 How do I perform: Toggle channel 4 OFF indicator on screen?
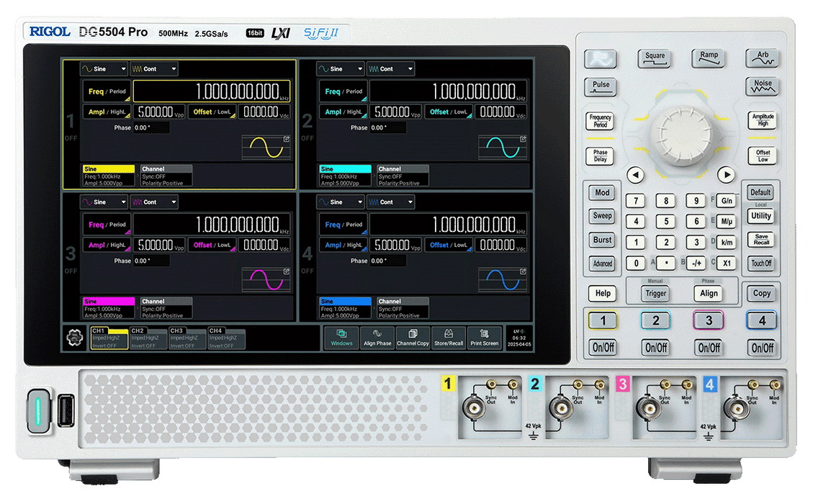click(x=307, y=271)
